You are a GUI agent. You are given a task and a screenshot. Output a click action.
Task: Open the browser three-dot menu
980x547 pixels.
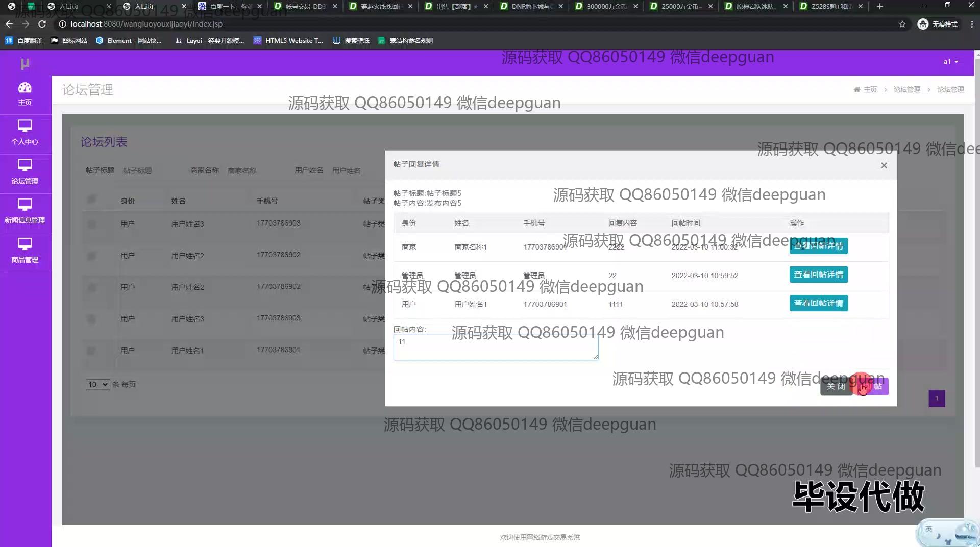[971, 24]
